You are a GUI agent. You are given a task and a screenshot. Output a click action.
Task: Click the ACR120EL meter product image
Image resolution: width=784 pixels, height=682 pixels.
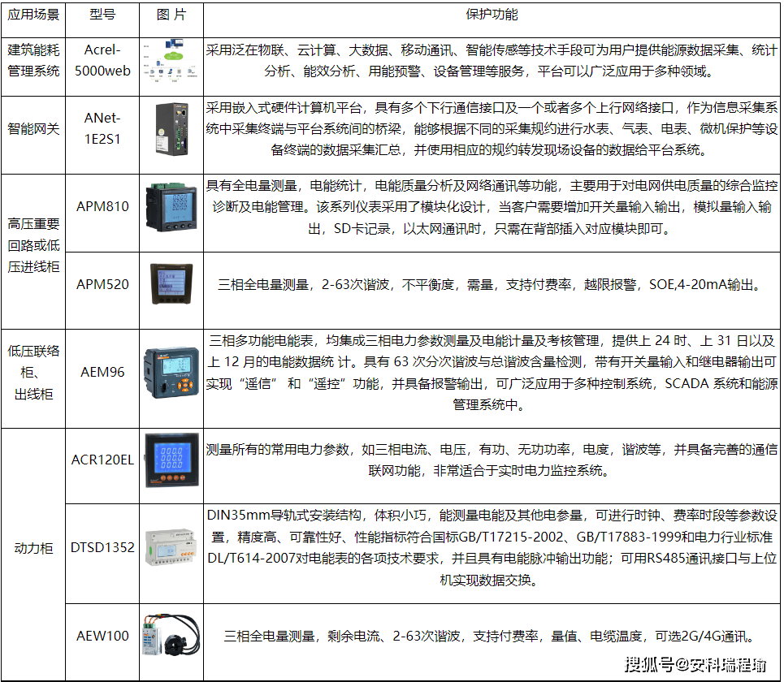click(x=171, y=460)
